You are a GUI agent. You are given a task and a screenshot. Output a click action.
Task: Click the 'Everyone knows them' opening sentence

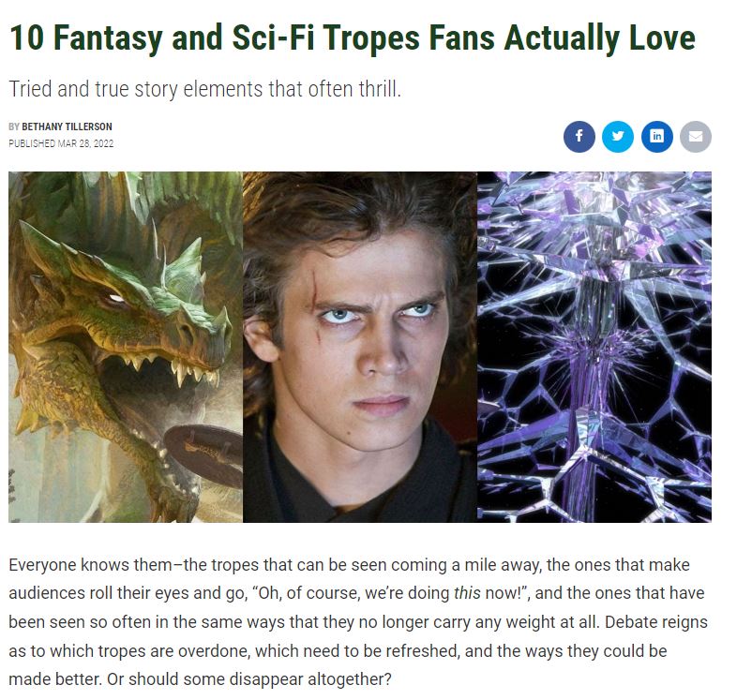(x=90, y=565)
